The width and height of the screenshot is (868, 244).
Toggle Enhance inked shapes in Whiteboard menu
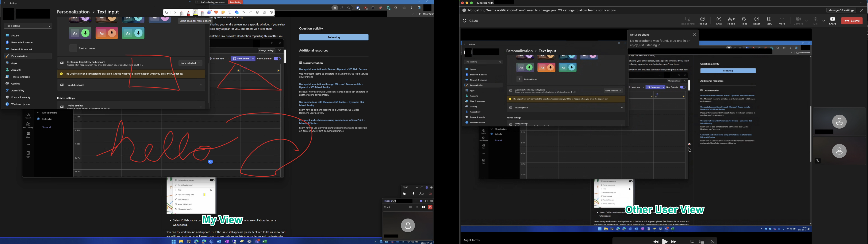(212, 180)
